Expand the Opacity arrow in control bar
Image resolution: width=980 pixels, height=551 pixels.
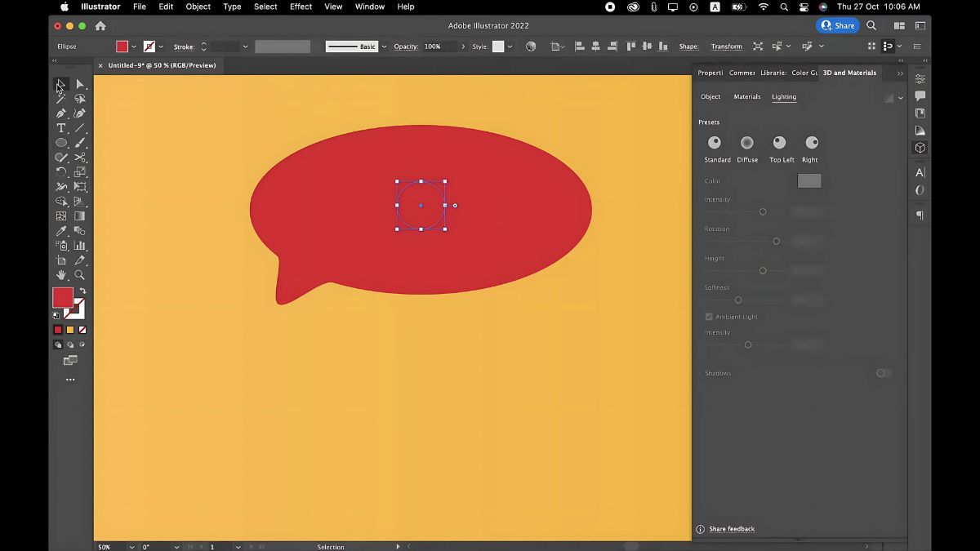[463, 47]
